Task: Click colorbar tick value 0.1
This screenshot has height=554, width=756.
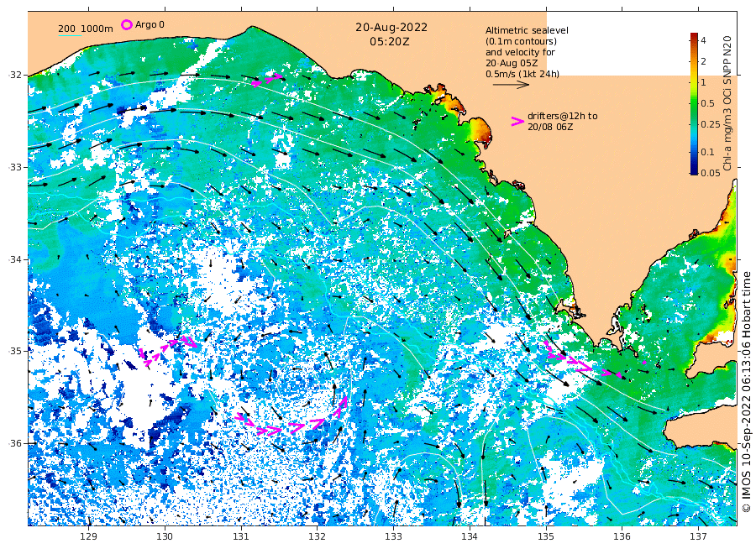Action: click(708, 152)
